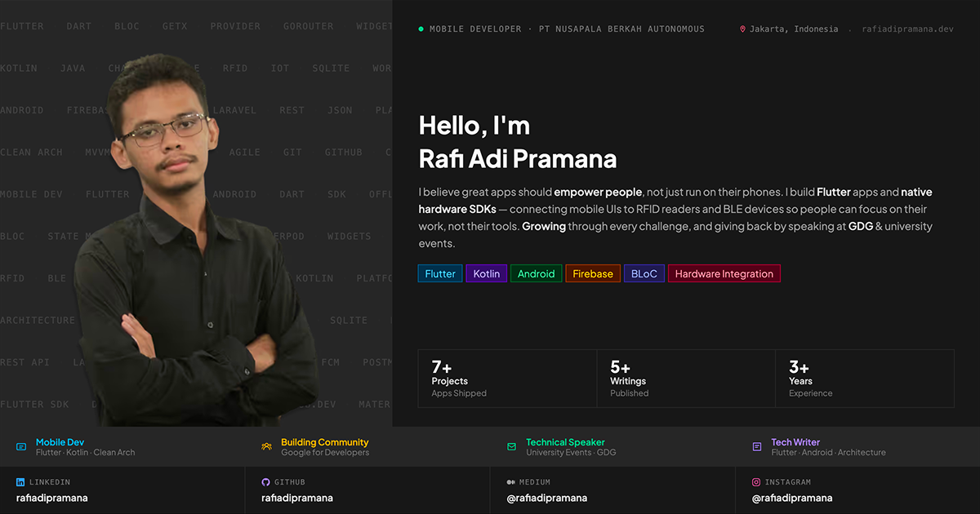Click 'Google for Developers' subtitle
This screenshot has height=514, width=980.
pos(325,453)
